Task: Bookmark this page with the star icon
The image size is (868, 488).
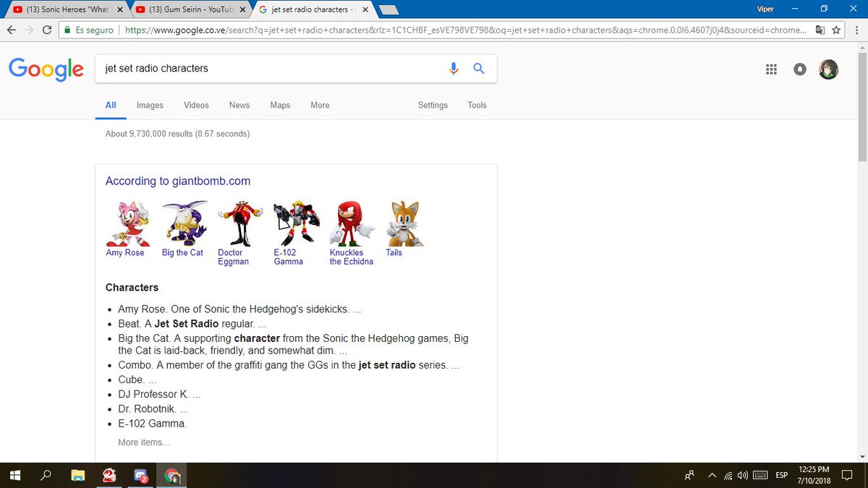Action: click(836, 30)
